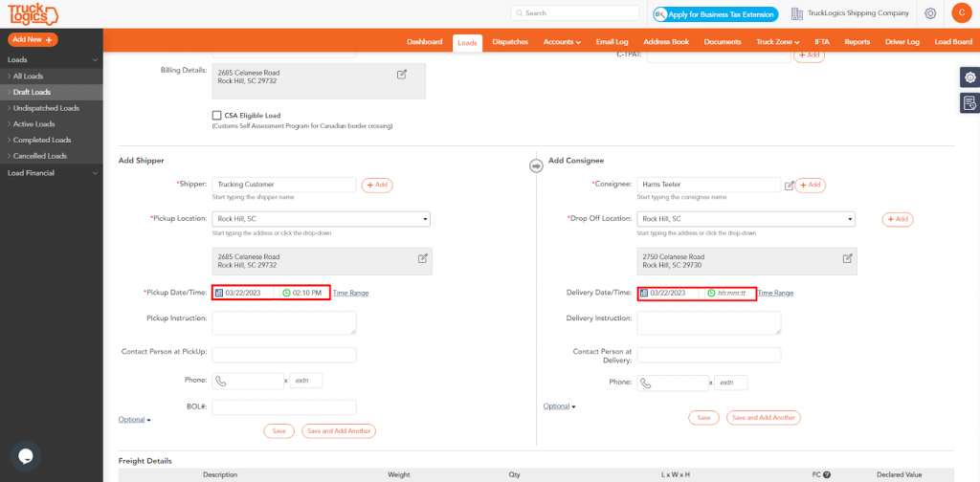
Task: Open the pickup date calendar picker
Action: tap(219, 293)
